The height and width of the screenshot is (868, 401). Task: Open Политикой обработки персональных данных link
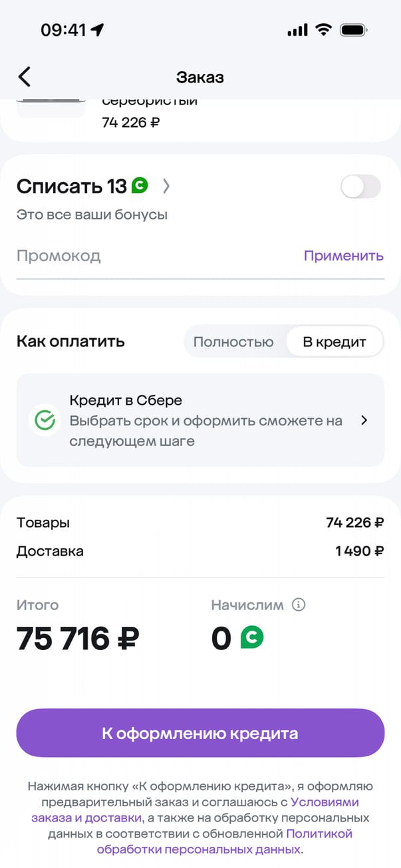coord(200,849)
